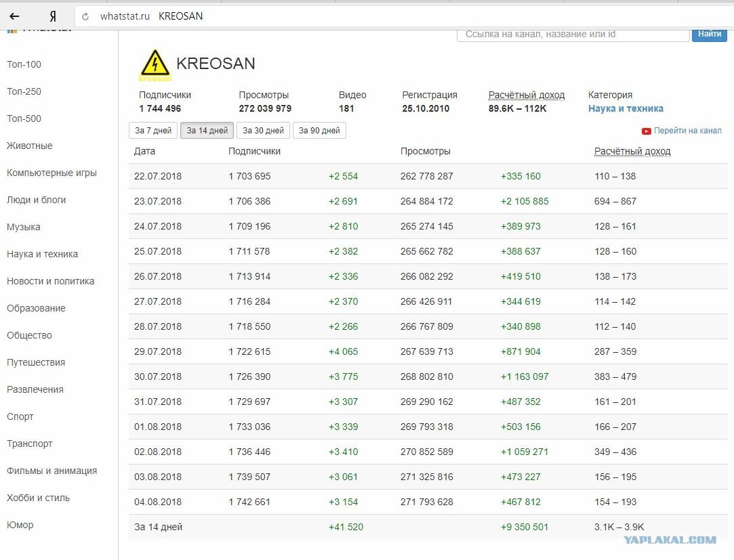734x560 pixels.
Task: Open Топ-500 in the sidebar
Action: (x=24, y=119)
